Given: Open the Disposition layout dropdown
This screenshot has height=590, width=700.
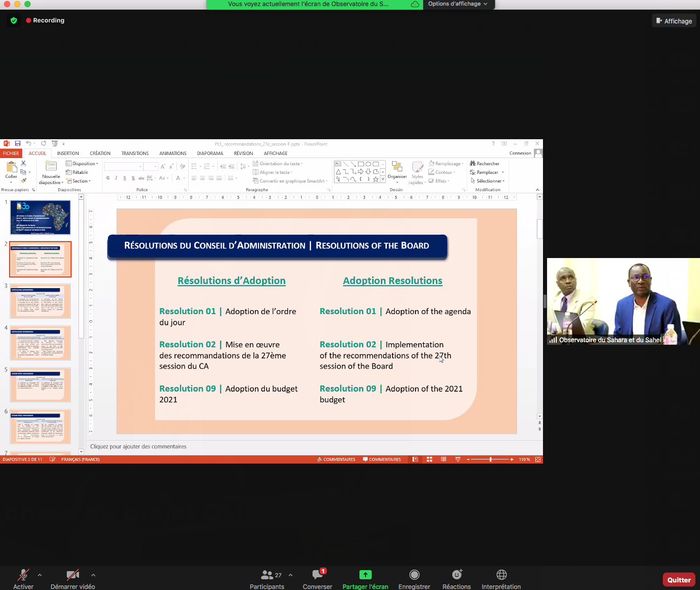Looking at the screenshot, I should pos(83,164).
